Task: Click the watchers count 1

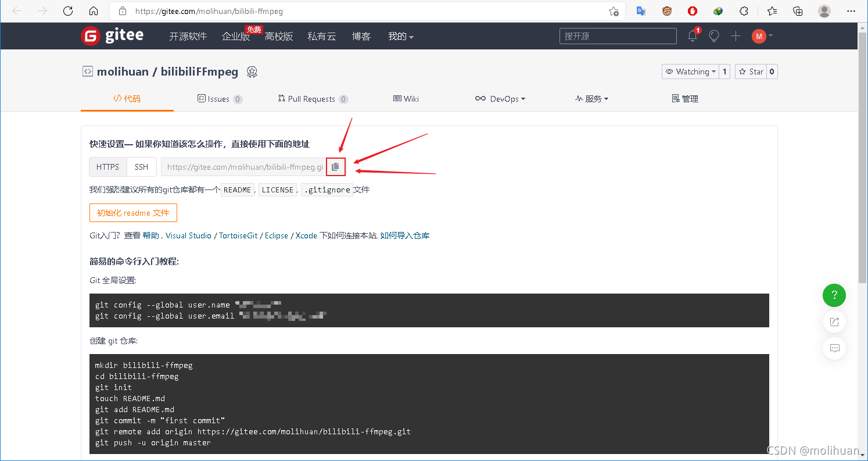Action: [724, 72]
